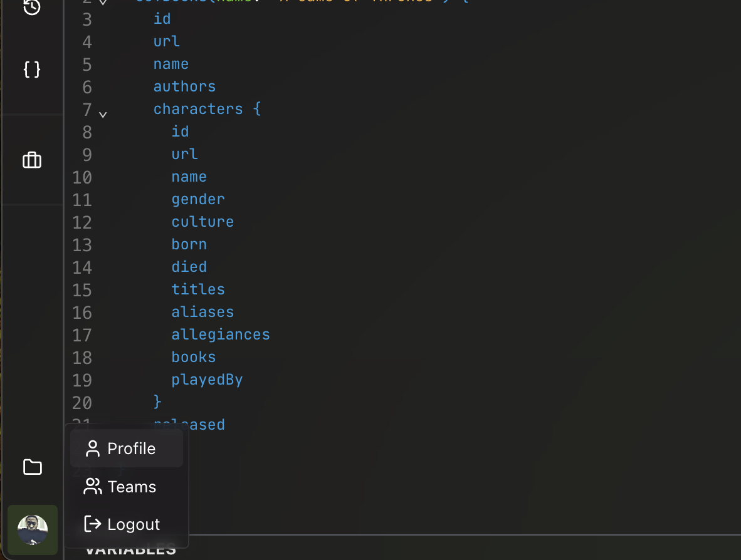This screenshot has height=560, width=741.
Task: Place cursor on the authors field
Action: (184, 86)
